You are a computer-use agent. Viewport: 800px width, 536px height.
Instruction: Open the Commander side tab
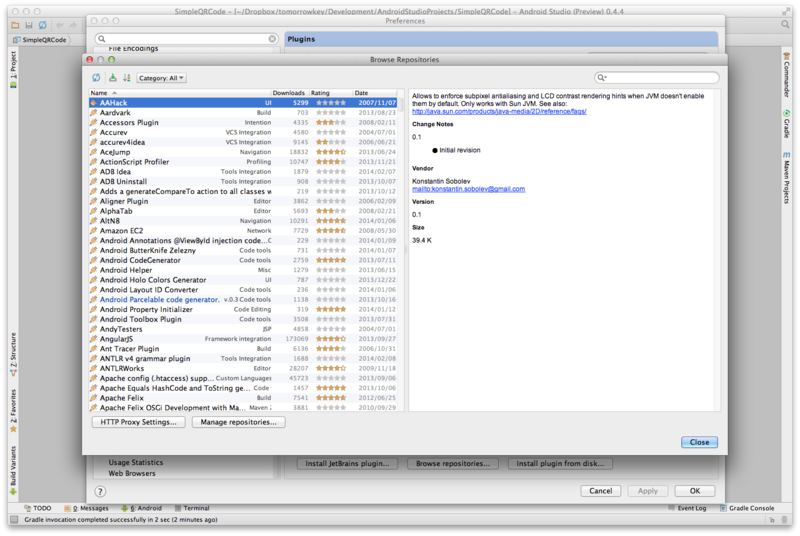click(x=786, y=74)
